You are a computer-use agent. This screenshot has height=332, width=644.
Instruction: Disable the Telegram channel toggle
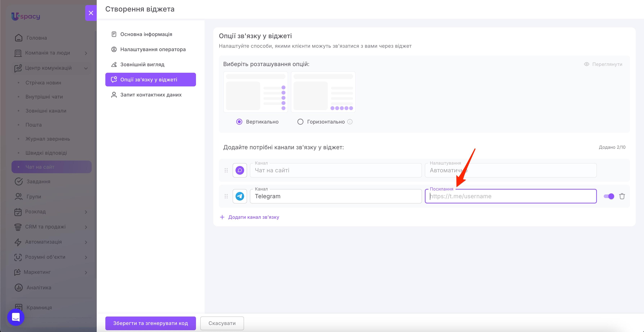tap(609, 196)
